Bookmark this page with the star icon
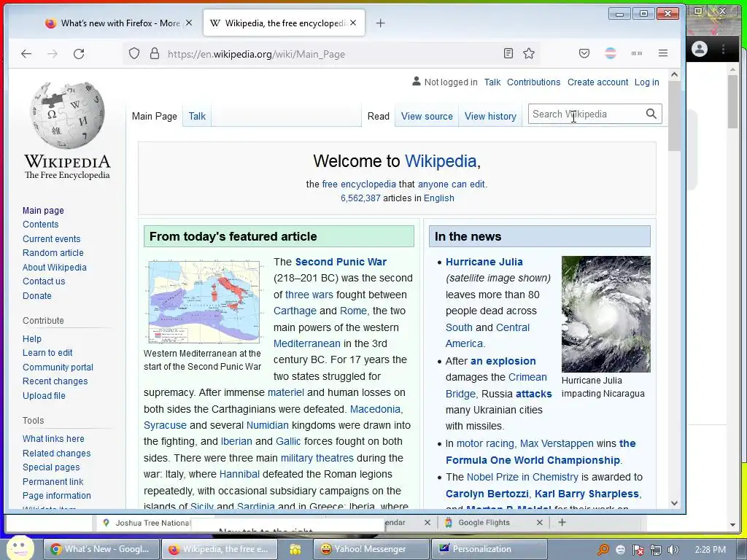The height and width of the screenshot is (560, 747). 529,53
